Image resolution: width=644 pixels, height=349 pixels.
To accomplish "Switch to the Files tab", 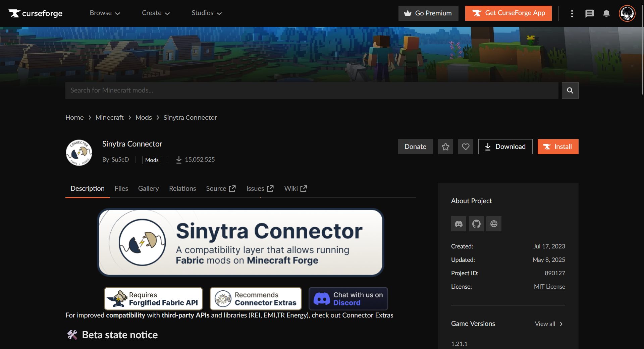I will pyautogui.click(x=121, y=189).
